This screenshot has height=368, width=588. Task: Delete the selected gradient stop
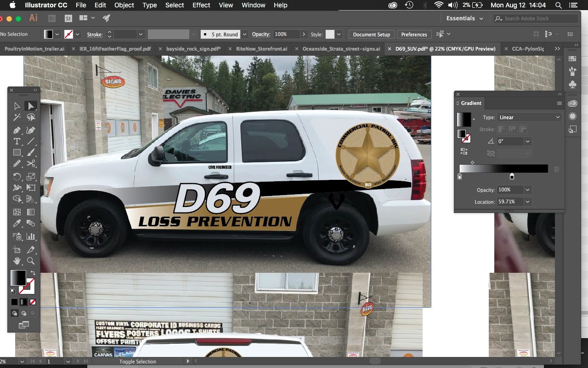pyautogui.click(x=556, y=169)
